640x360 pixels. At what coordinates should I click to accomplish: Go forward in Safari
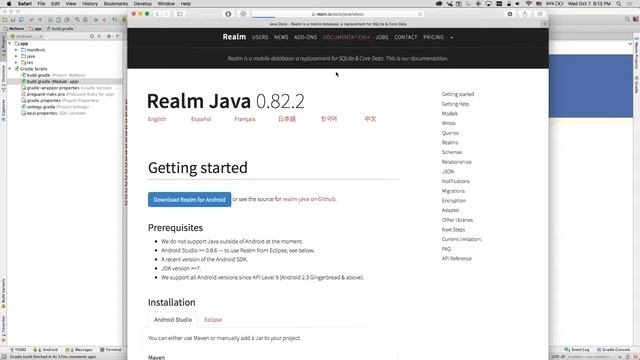[166, 14]
